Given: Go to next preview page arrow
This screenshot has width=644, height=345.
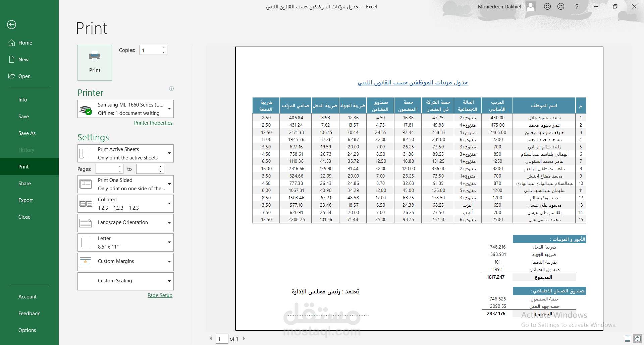Looking at the screenshot, I should [244, 339].
